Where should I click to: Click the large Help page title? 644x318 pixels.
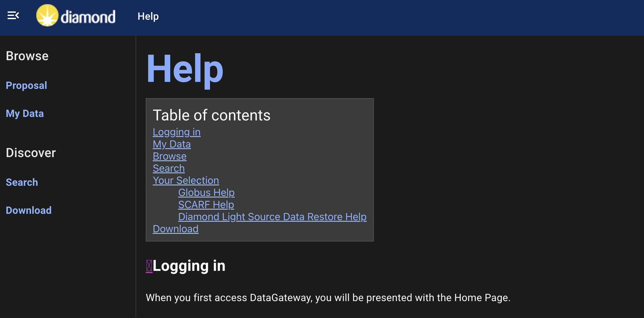click(185, 69)
